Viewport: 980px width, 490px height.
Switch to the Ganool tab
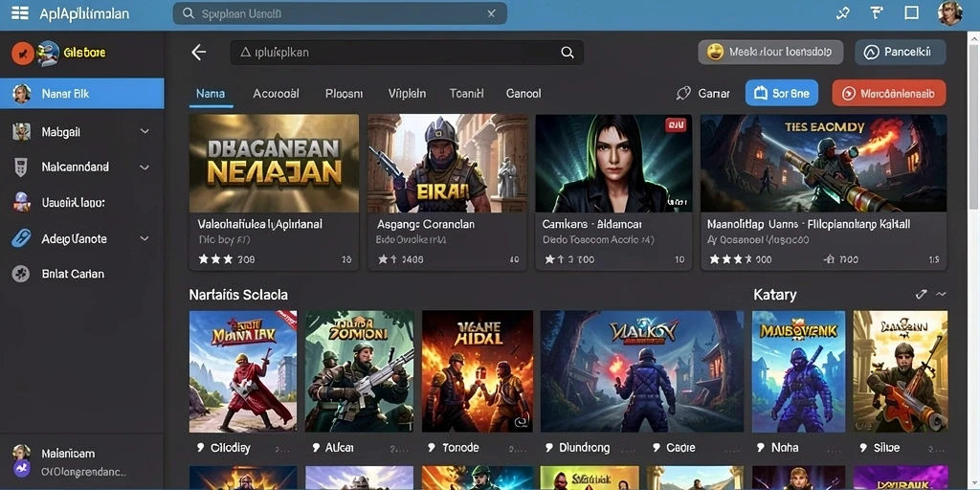(x=523, y=94)
